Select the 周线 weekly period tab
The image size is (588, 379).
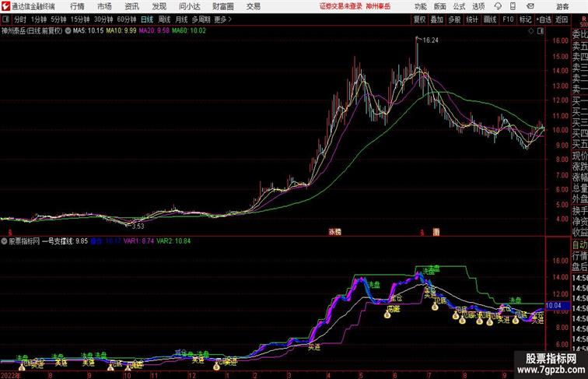164,19
